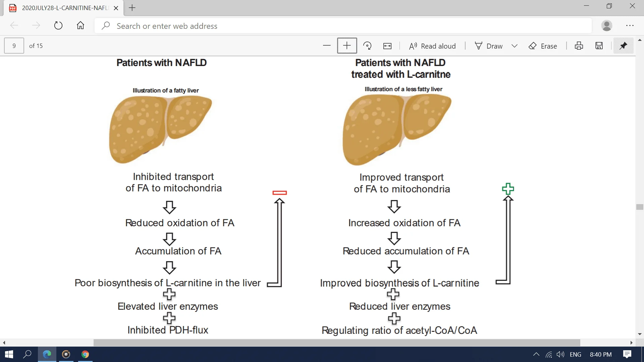The height and width of the screenshot is (362, 644).
Task: Click the back navigation button
Action: click(x=13, y=25)
